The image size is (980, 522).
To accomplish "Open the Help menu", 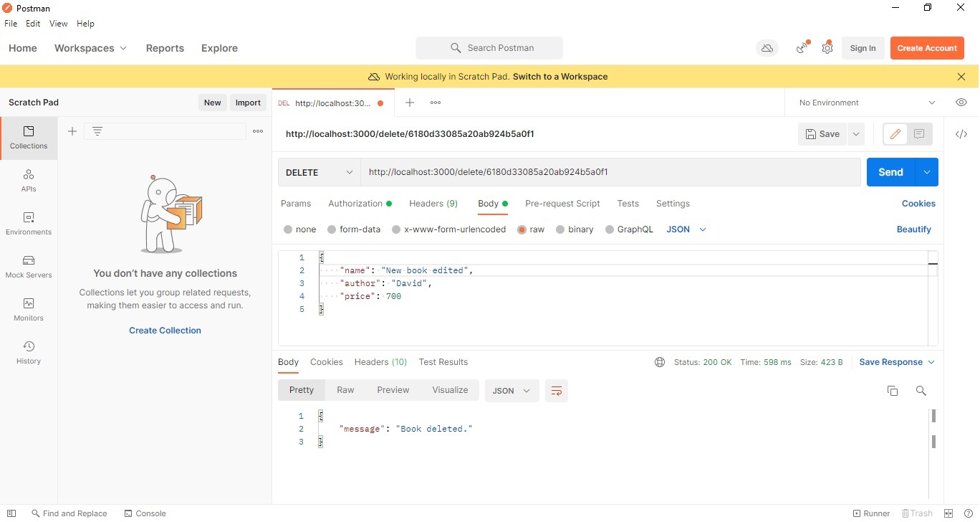I will (x=85, y=24).
